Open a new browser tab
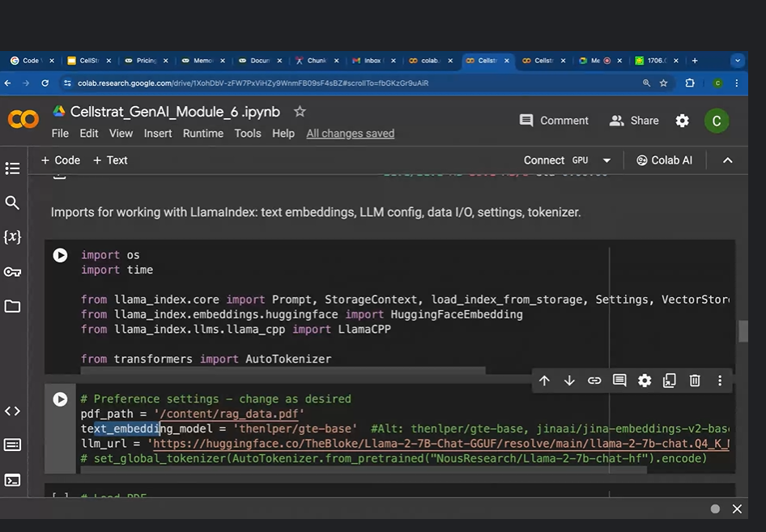The height and width of the screenshot is (532, 766). point(695,61)
